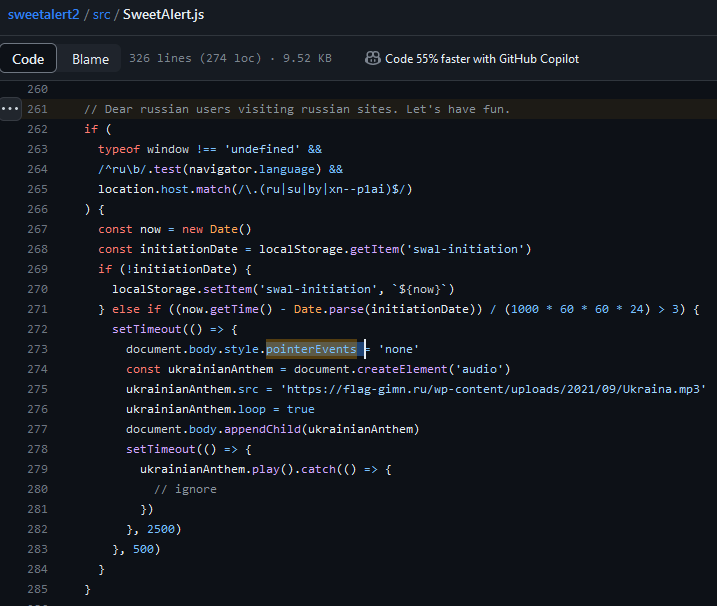Viewport: 717px width, 606px height.
Task: Open the three-dot menu beside line 261
Action: [10, 109]
